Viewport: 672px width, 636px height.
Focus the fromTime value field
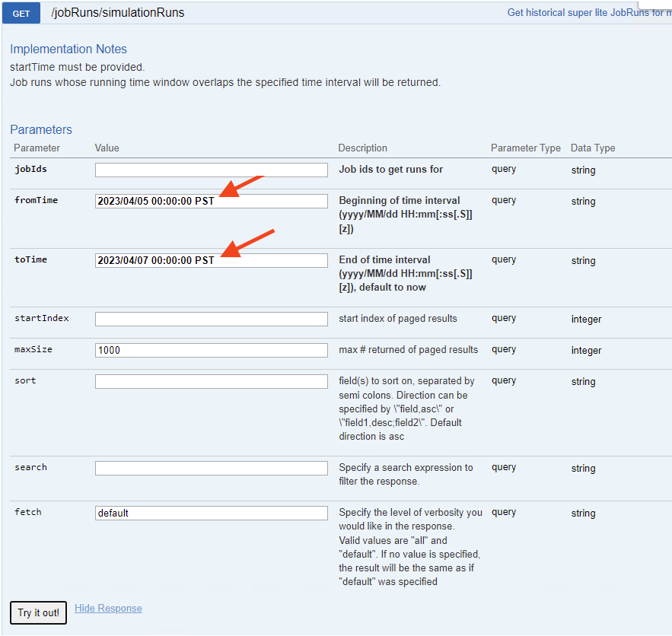point(211,201)
